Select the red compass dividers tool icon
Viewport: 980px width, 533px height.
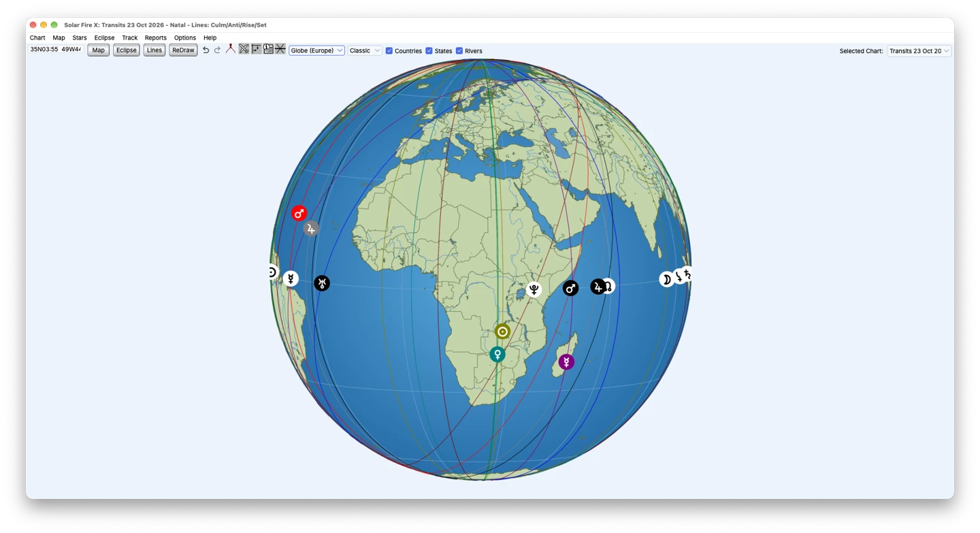pos(231,49)
